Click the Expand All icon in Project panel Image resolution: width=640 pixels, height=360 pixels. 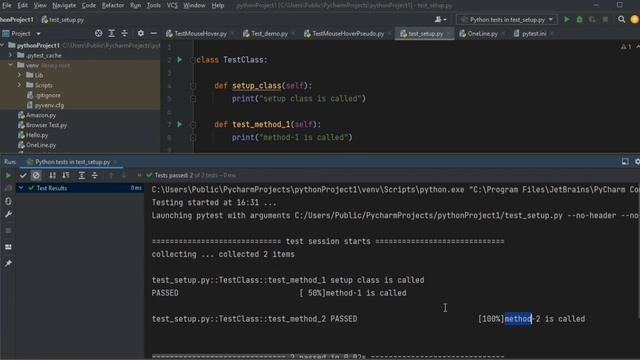pos(111,33)
